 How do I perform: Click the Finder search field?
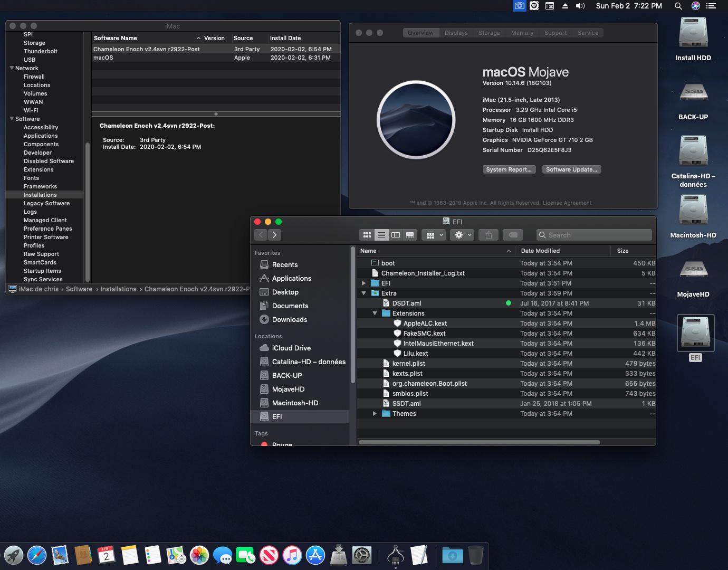point(594,235)
